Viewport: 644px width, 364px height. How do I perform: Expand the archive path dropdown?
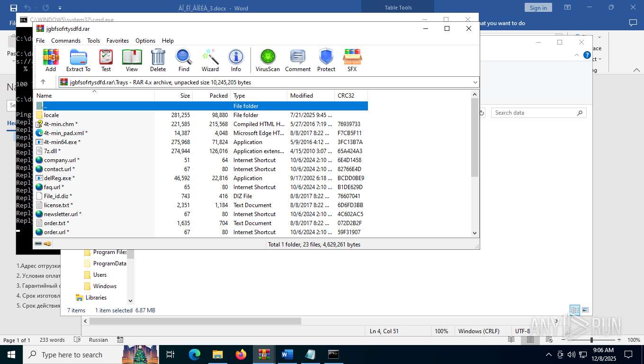[x=475, y=82]
